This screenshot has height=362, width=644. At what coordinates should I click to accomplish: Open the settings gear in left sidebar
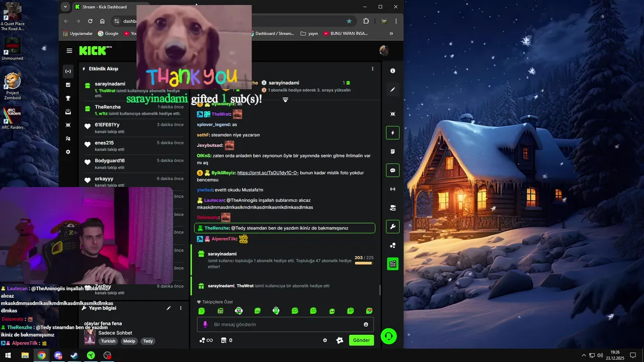click(68, 152)
